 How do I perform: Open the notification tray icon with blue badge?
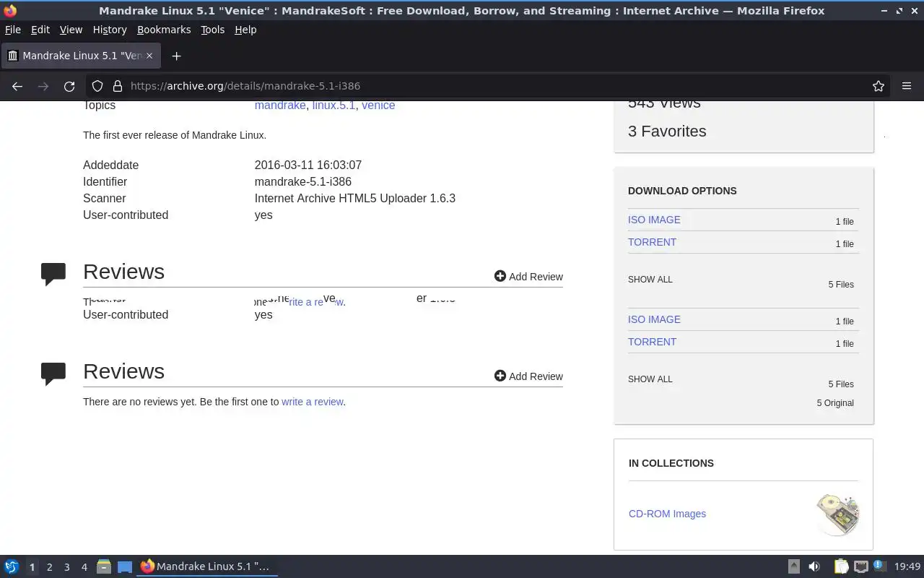coord(879,566)
